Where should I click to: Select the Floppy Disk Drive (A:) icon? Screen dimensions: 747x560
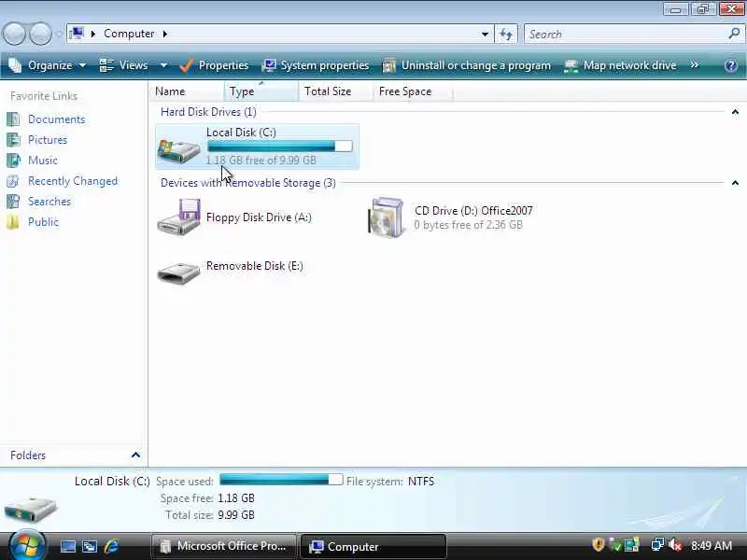[178, 217]
